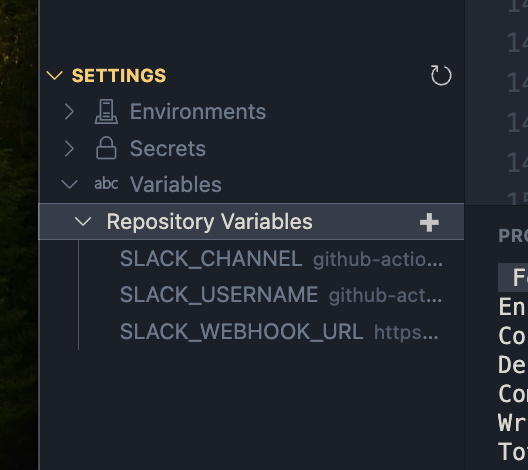
Task: Collapse the Variables node chevron
Action: pos(70,184)
